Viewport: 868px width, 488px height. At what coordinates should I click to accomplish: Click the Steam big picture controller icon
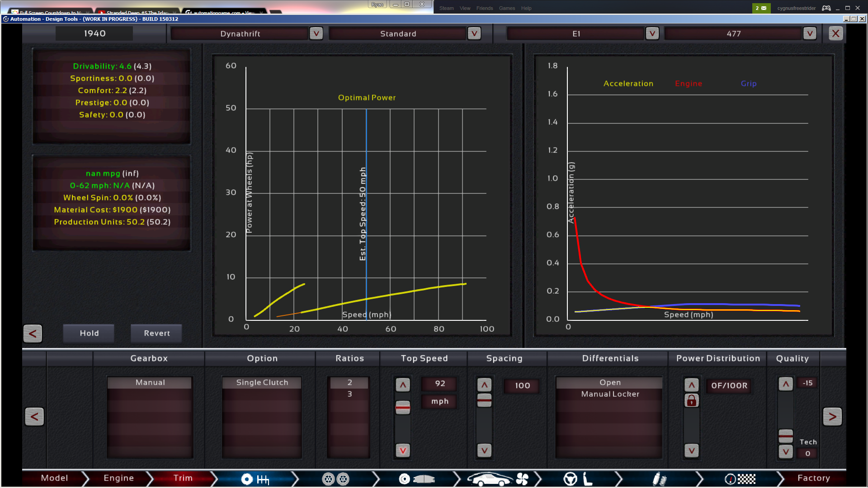[826, 8]
